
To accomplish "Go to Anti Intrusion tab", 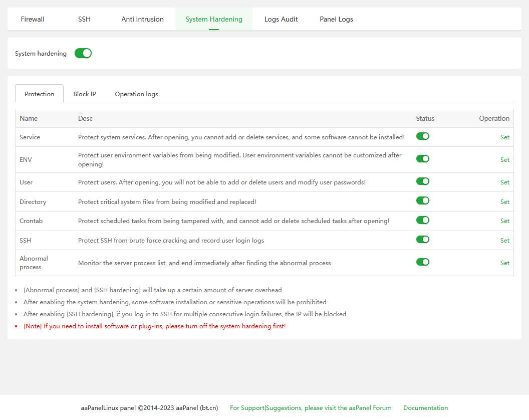I will (x=142, y=19).
